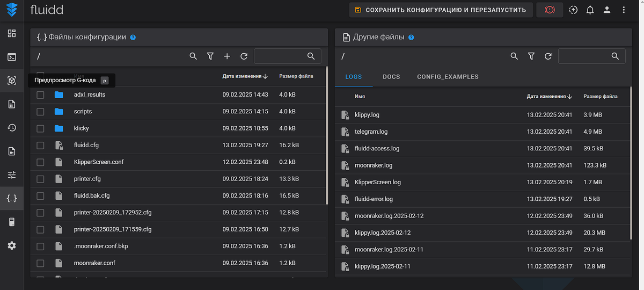This screenshot has height=290, width=644.
Task: Open notifications bell
Action: pyautogui.click(x=590, y=10)
